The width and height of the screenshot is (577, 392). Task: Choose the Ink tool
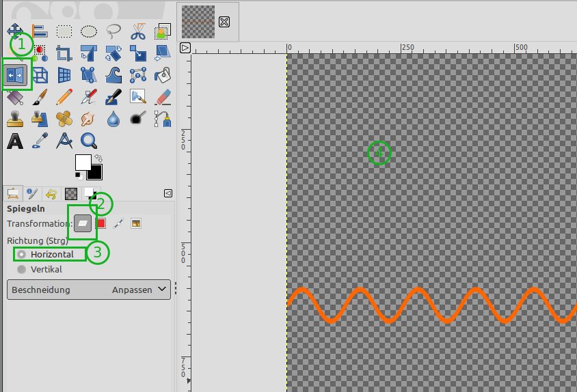click(113, 97)
